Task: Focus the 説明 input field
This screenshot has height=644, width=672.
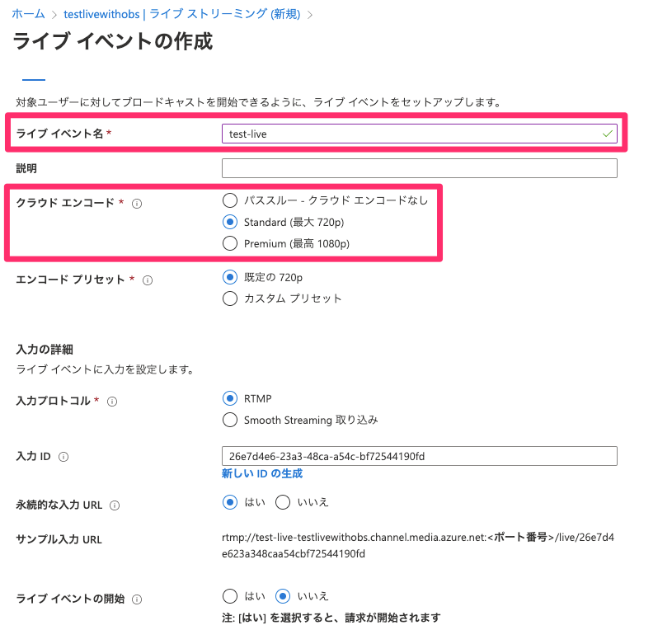Action: pyautogui.click(x=420, y=168)
